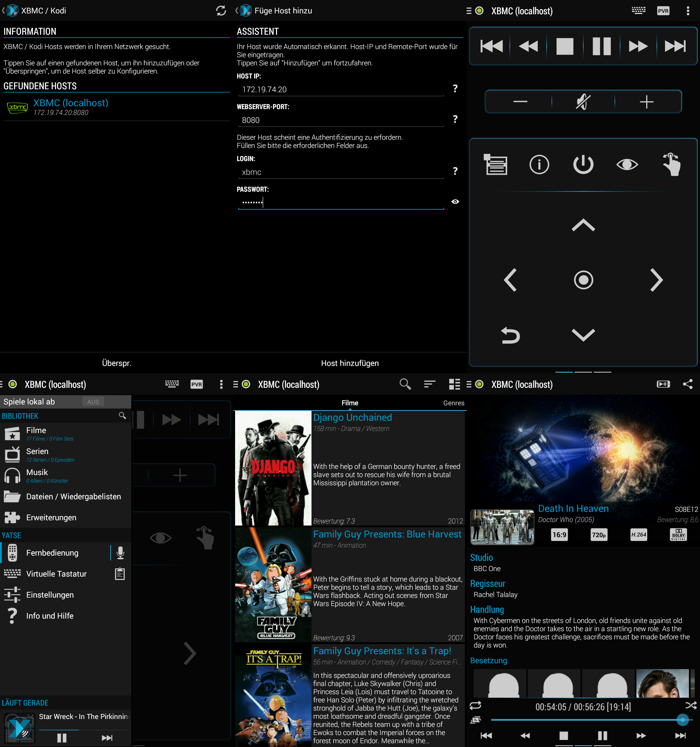Open power options on the remote
This screenshot has width=700, height=747.
coord(583,164)
